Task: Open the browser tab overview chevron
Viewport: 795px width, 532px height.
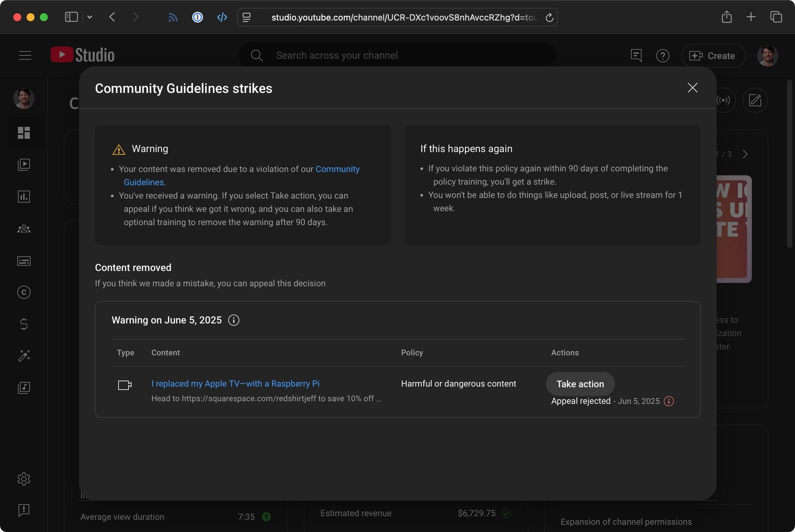Action: 90,17
